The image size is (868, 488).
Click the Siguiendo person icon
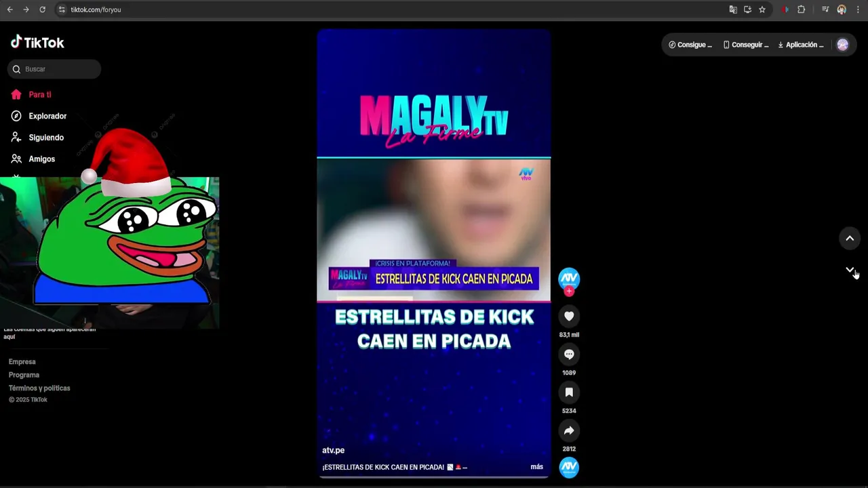(16, 138)
